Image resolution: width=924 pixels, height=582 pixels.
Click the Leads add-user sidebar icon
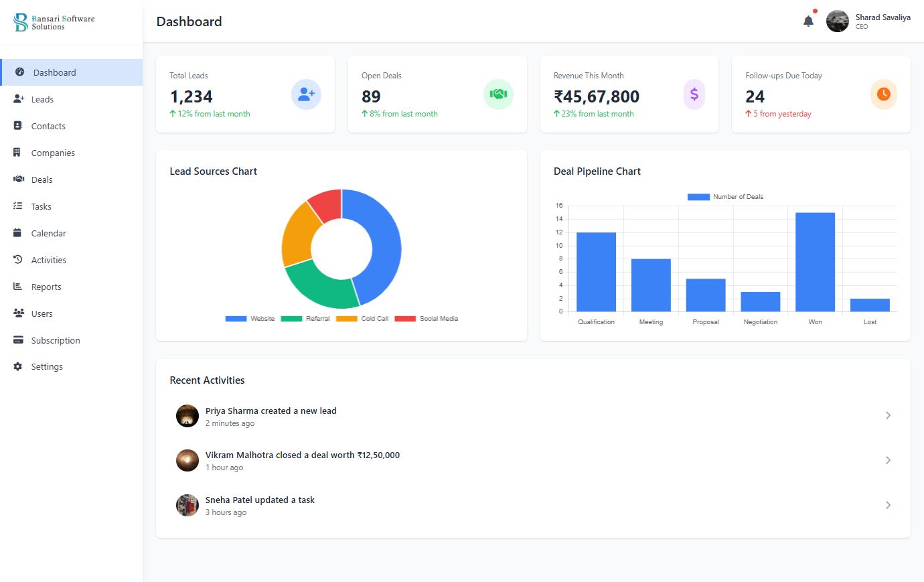(19, 99)
